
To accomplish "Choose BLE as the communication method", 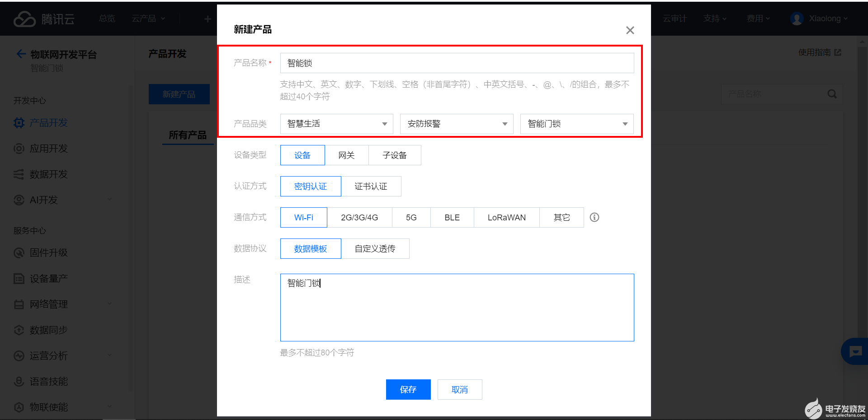I will click(452, 217).
